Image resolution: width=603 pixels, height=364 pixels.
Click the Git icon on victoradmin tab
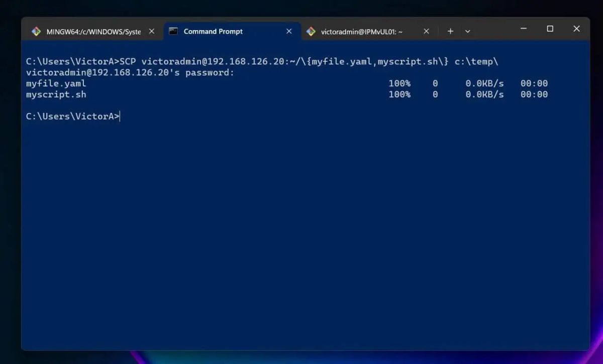(311, 31)
